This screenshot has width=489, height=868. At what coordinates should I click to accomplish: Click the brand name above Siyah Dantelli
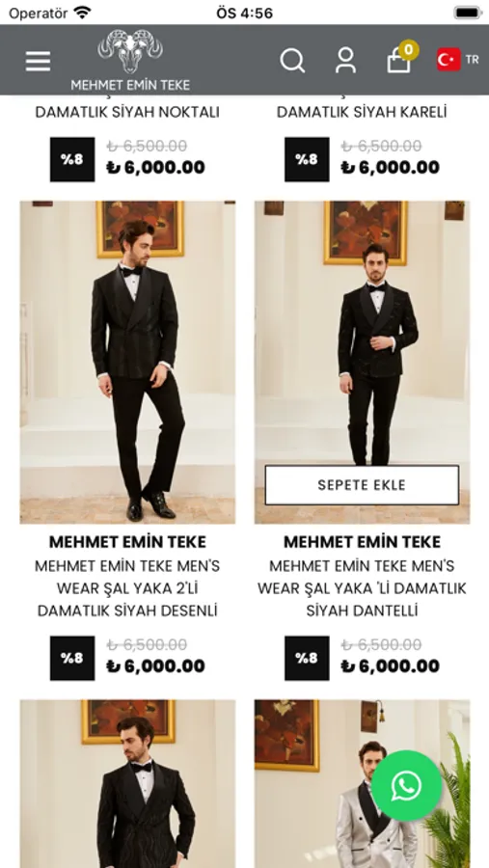click(x=363, y=542)
